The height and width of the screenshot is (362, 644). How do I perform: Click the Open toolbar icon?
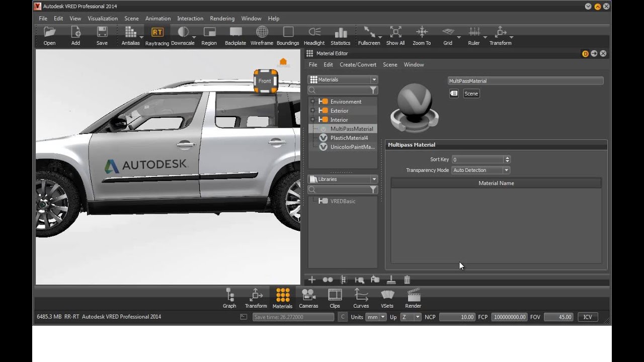pos(49,35)
